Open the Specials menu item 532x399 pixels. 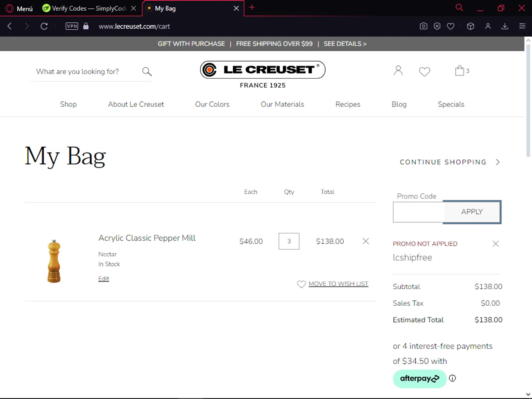[x=451, y=104]
